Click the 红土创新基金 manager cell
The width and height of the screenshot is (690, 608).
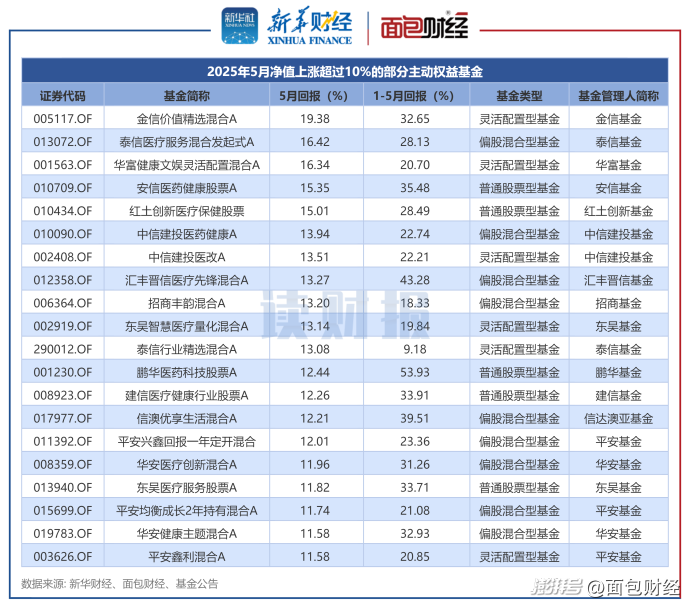pos(618,211)
